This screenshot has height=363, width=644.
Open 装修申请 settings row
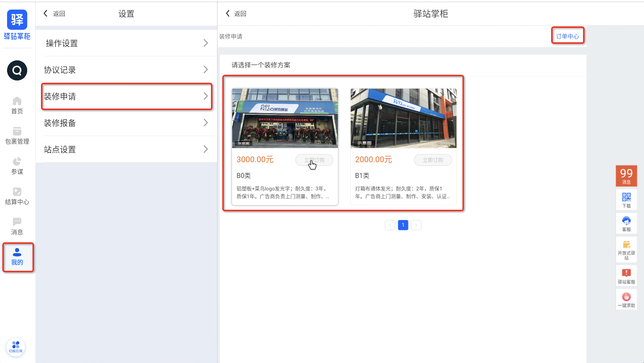click(x=127, y=96)
